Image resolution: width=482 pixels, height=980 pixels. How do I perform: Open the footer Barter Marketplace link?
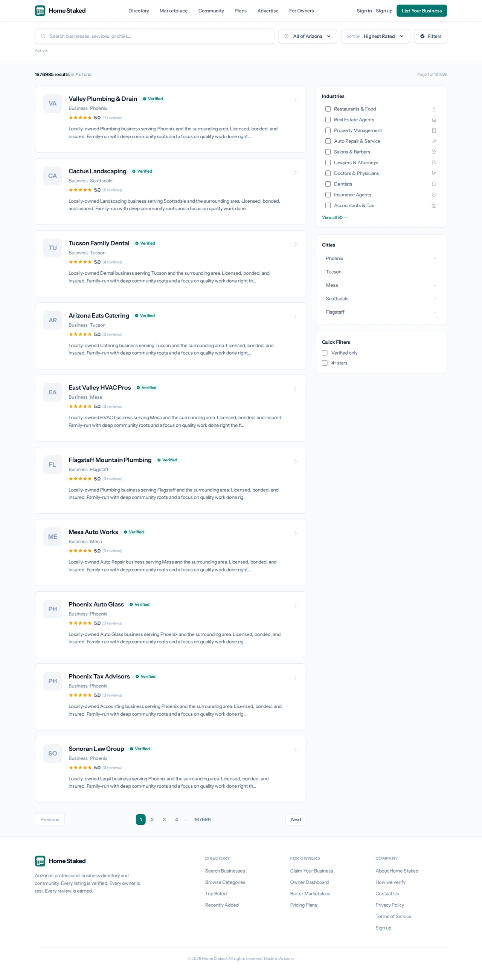pyautogui.click(x=310, y=894)
